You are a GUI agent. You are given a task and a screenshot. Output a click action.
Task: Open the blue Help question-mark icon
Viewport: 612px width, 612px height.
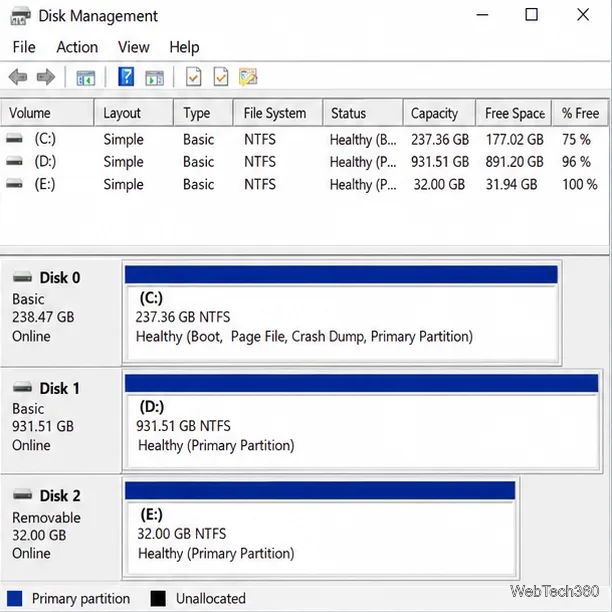126,76
